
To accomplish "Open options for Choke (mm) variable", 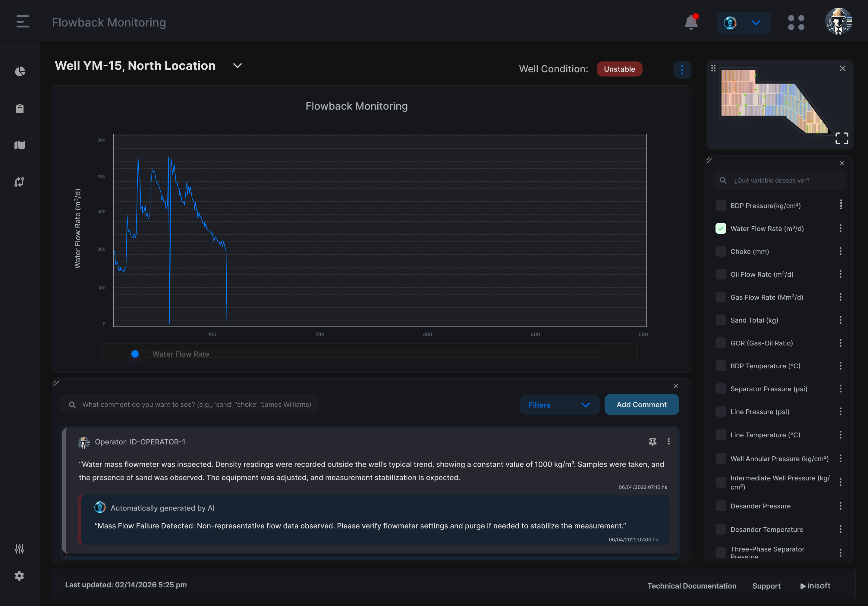I will tap(840, 251).
